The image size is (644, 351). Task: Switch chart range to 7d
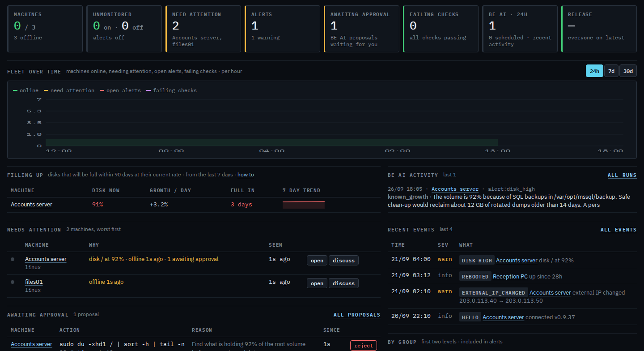611,71
